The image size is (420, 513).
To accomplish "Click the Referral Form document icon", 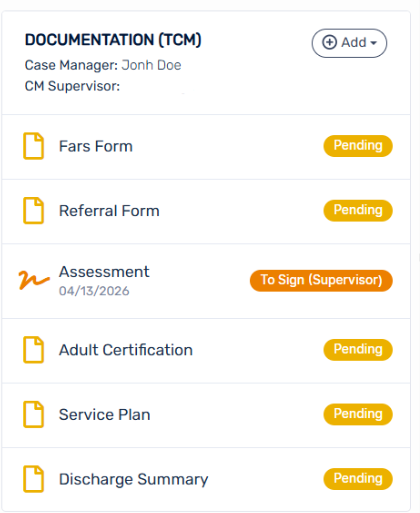I will pos(33,211).
